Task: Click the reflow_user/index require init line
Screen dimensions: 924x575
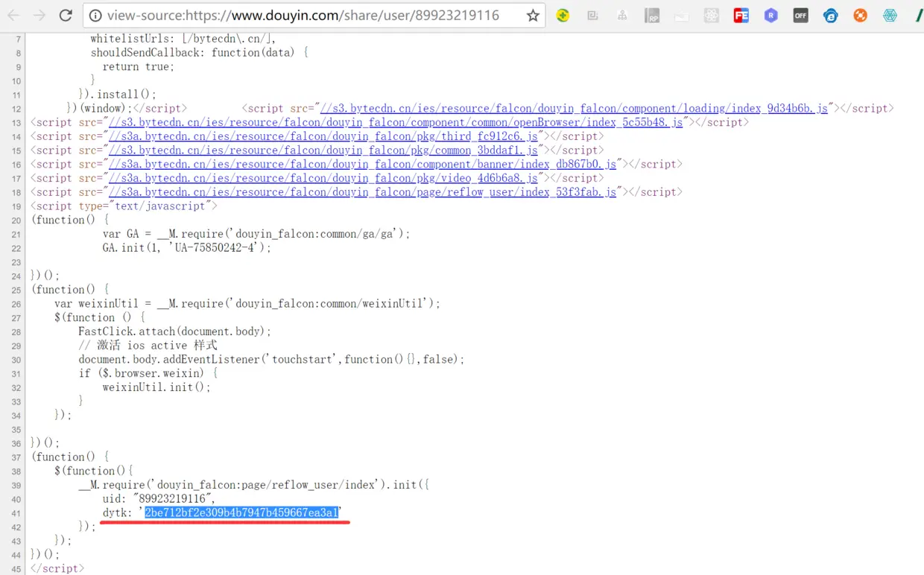Action: pos(253,485)
